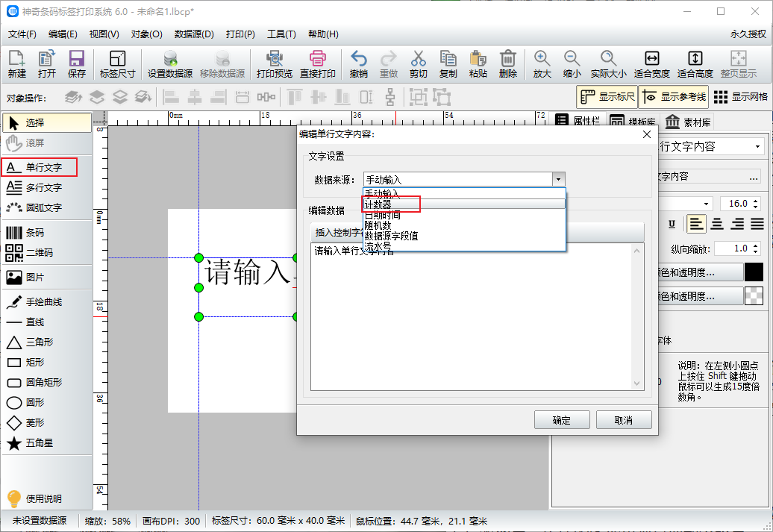Viewport: 773px width, 532px height.
Task: Click the black color swatch
Action: (x=754, y=272)
